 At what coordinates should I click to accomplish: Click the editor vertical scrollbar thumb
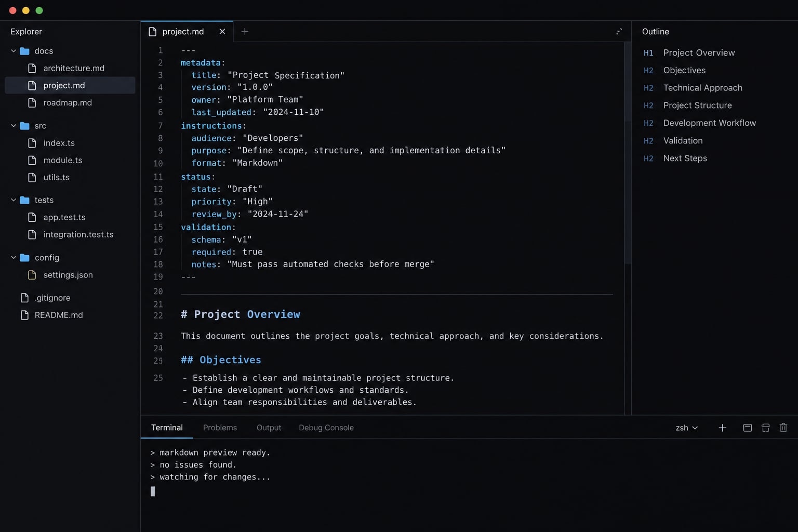(x=628, y=153)
